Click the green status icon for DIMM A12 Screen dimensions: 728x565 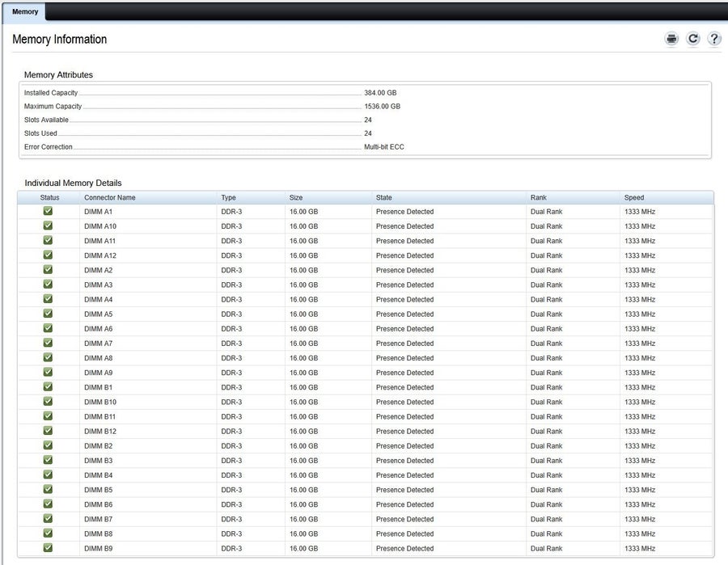click(x=48, y=255)
